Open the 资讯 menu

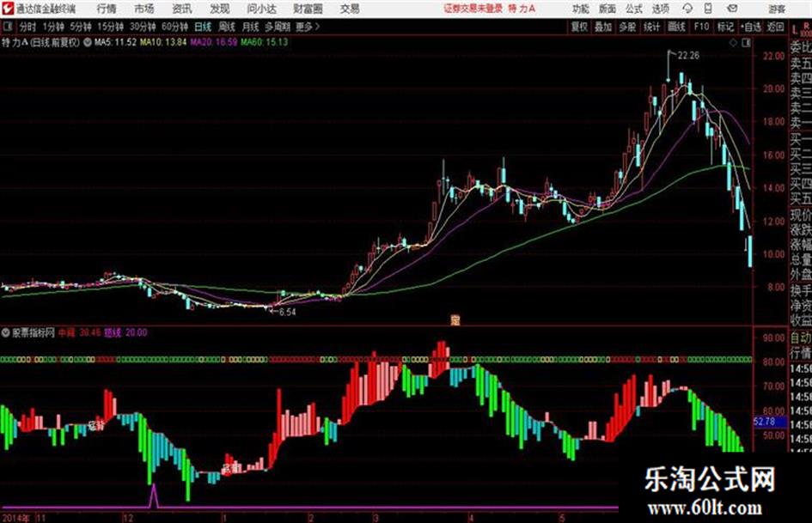[x=181, y=9]
